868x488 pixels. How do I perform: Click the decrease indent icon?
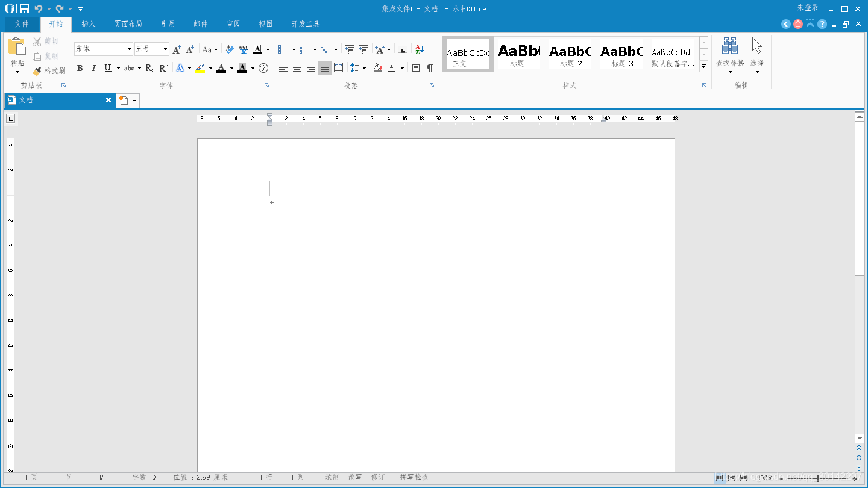(x=349, y=49)
